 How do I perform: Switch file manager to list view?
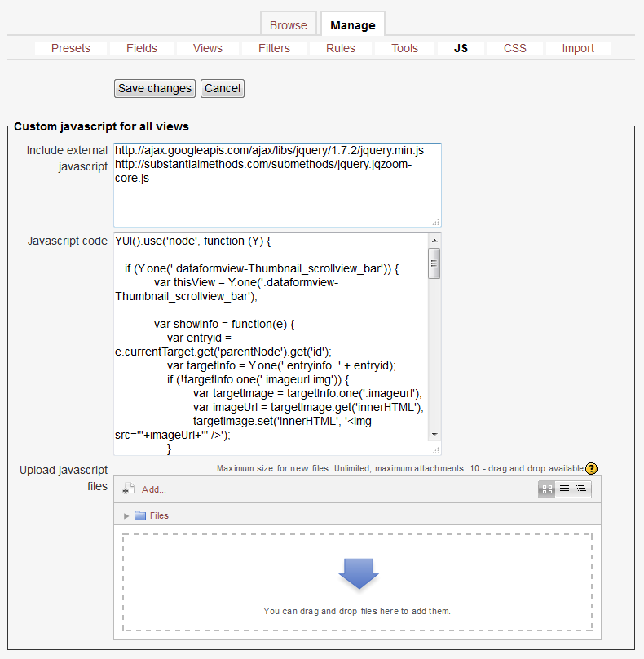coord(564,489)
